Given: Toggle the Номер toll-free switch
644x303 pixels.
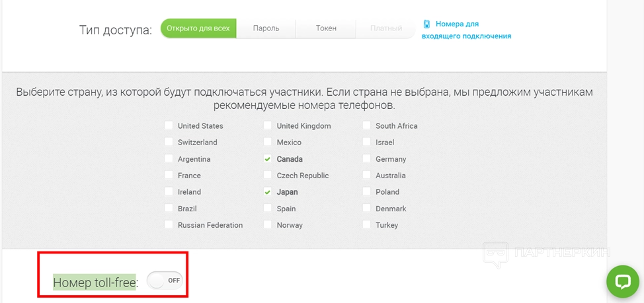Looking at the screenshot, I should [165, 281].
